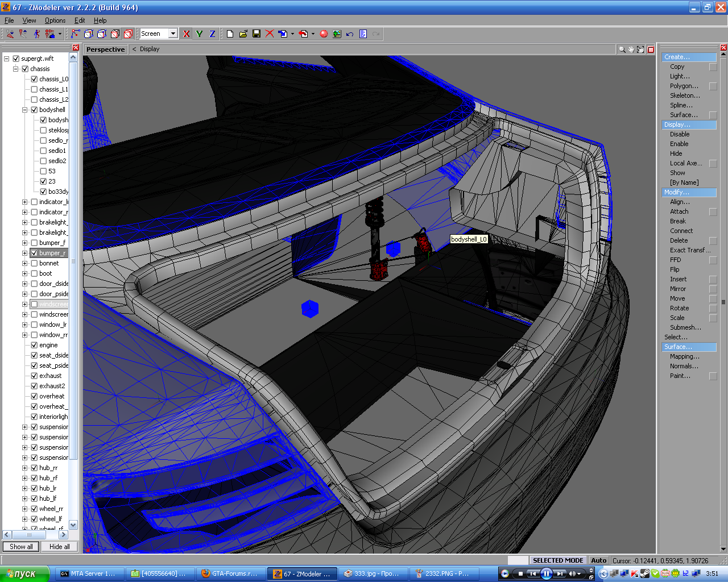Toggle the option box next to Copy

tap(713, 67)
